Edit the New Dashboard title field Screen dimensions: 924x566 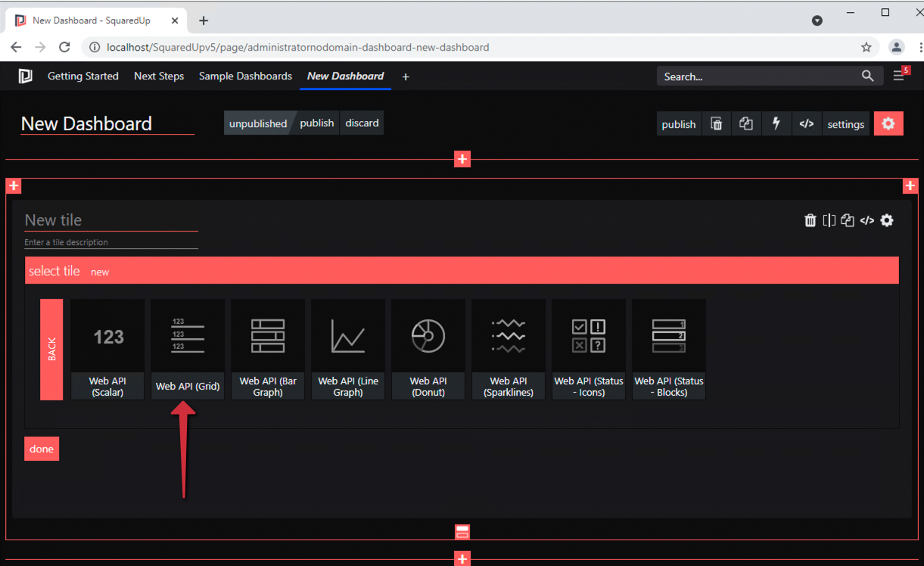(107, 123)
